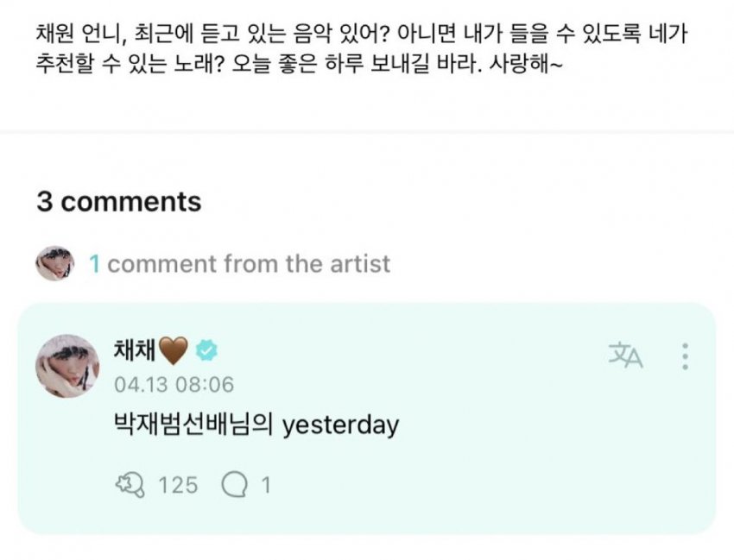Click the 04.13 08:06 timestamp
The image size is (734, 560).
(x=173, y=384)
